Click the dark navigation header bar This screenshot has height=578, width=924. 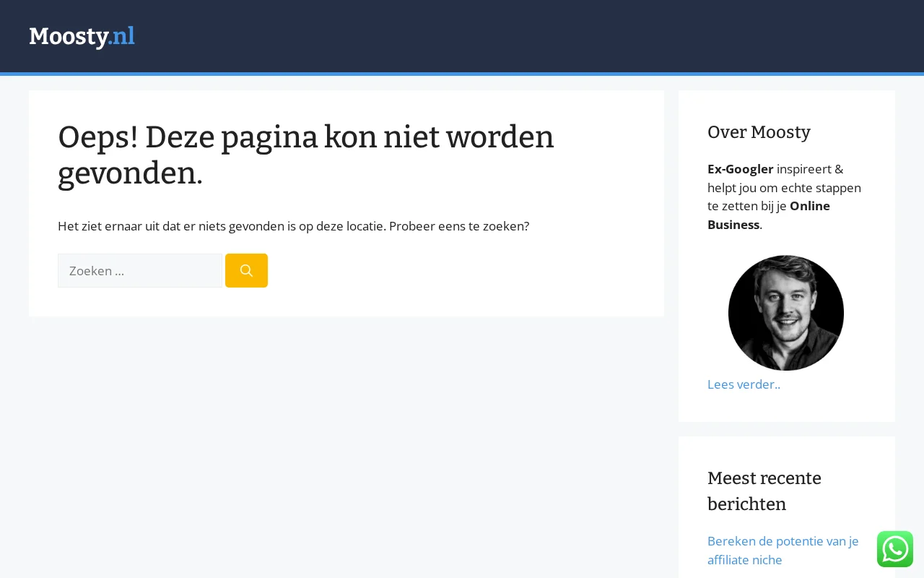pyautogui.click(x=462, y=36)
